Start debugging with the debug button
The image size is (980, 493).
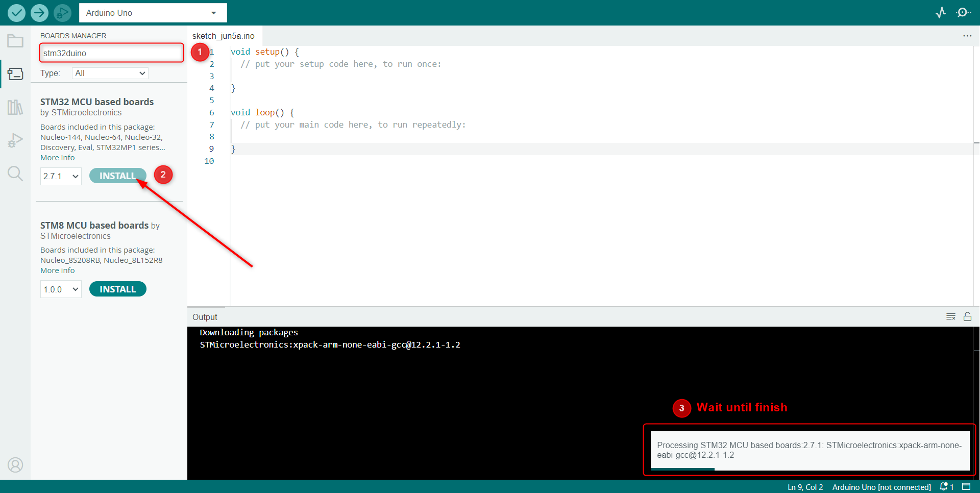tap(62, 13)
